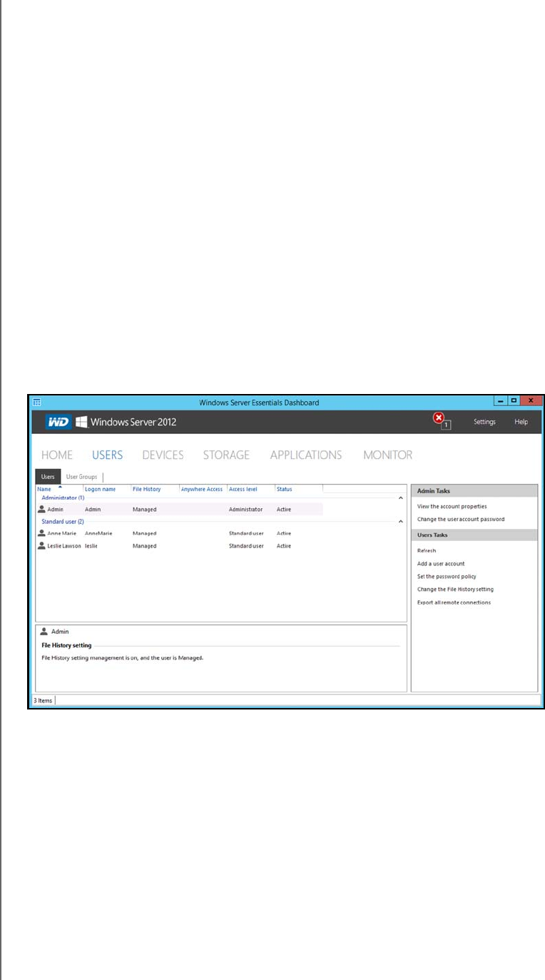The height and width of the screenshot is (980, 545).
Task: Click the red alert notification icon
Action: pos(439,419)
